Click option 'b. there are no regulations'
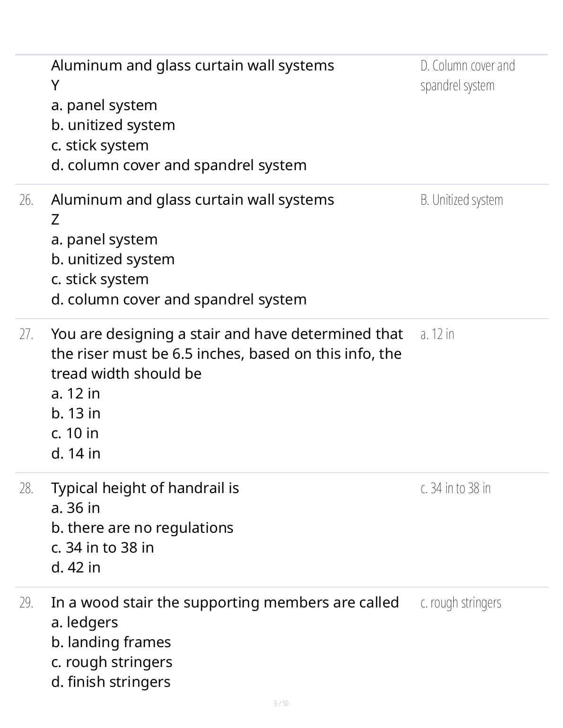 pos(142,528)
